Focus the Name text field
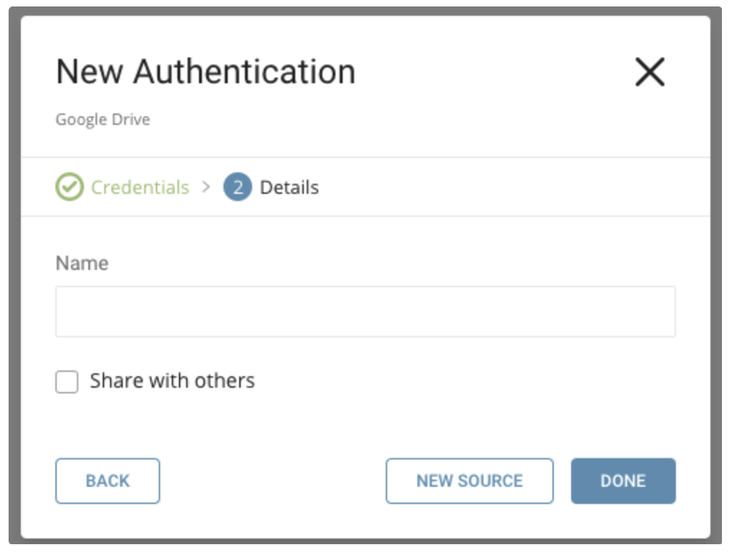Image resolution: width=737 pixels, height=560 pixels. click(x=365, y=312)
